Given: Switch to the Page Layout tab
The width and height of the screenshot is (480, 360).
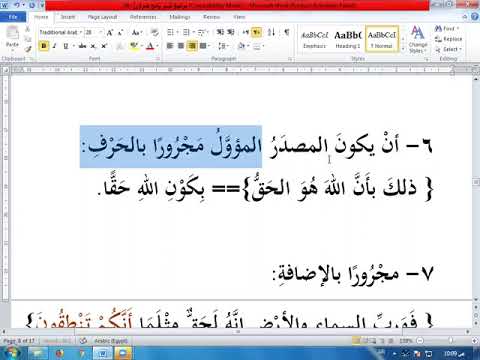Looking at the screenshot, I should (x=102, y=17).
